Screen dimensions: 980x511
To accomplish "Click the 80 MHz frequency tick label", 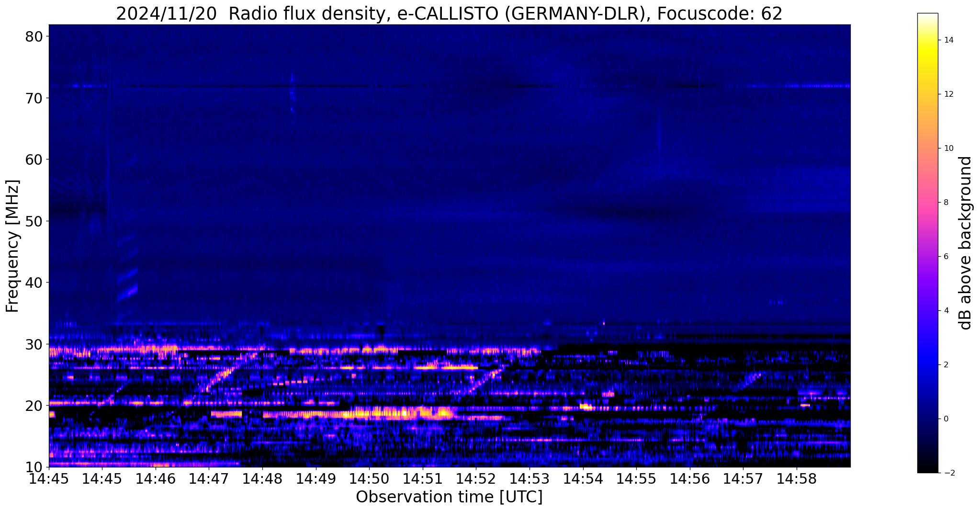I will (34, 36).
